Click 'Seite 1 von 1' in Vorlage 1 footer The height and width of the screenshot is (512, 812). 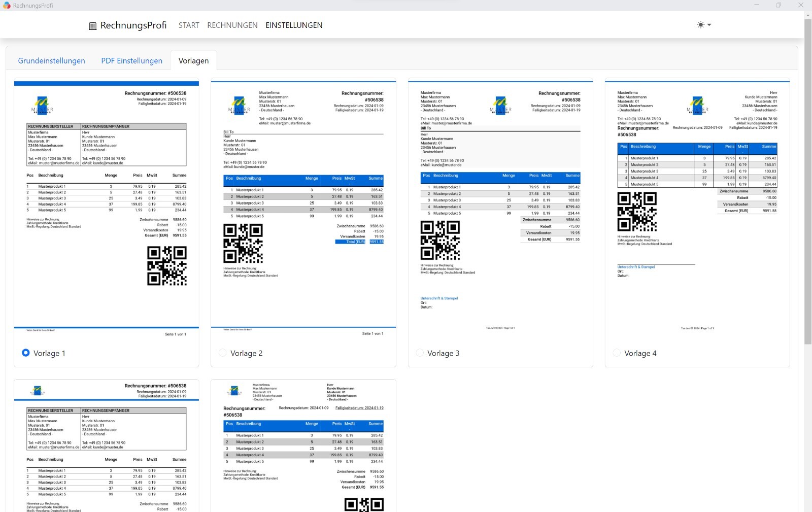176,334
